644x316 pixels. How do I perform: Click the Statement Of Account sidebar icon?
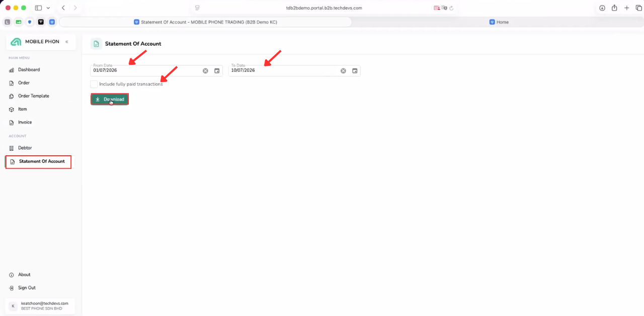[13, 162]
